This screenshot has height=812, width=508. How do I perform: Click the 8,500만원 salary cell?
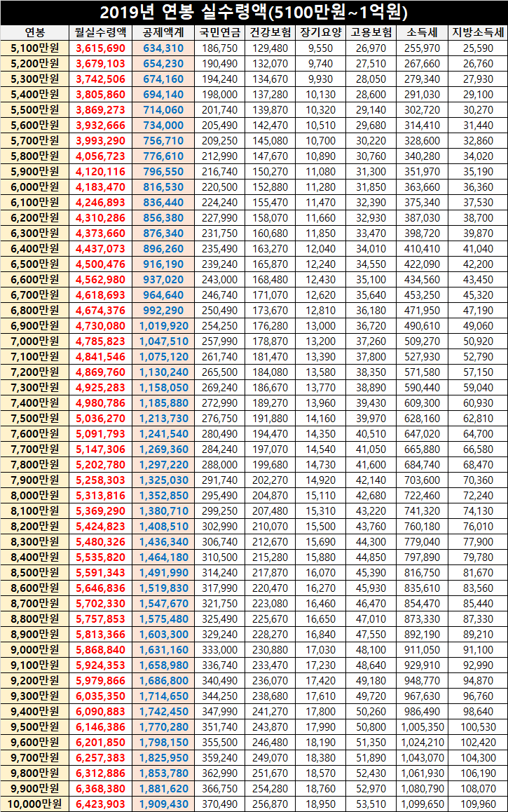tap(34, 573)
